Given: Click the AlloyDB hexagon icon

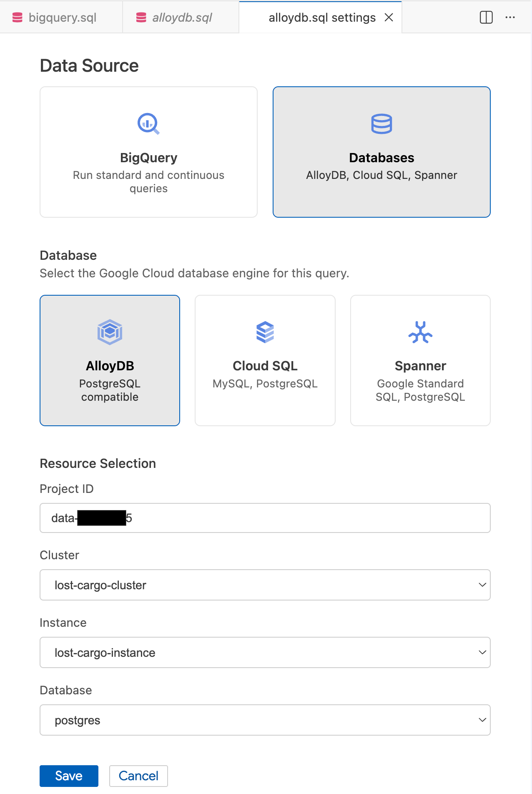Looking at the screenshot, I should [110, 332].
